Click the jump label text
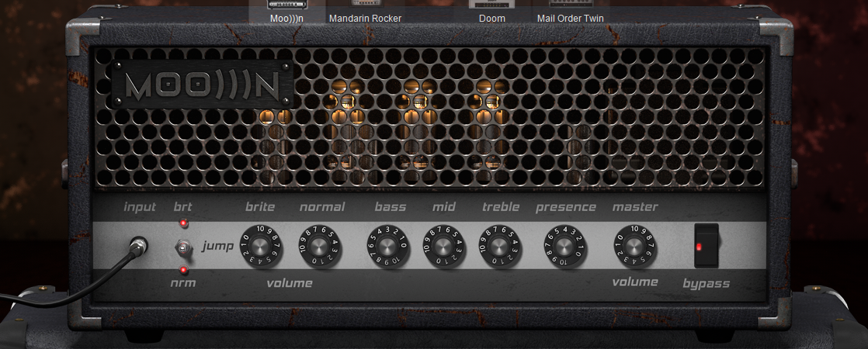 [x=217, y=246]
